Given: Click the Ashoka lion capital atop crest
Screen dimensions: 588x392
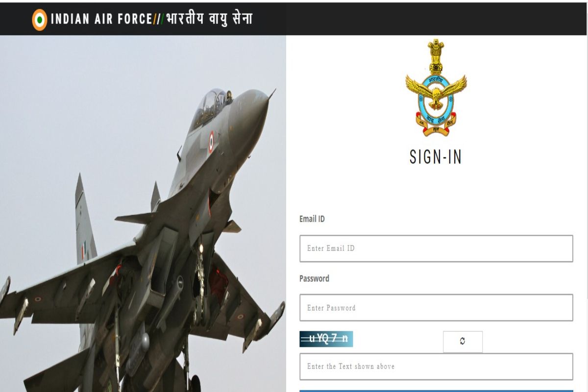Looking at the screenshot, I should (436, 56).
